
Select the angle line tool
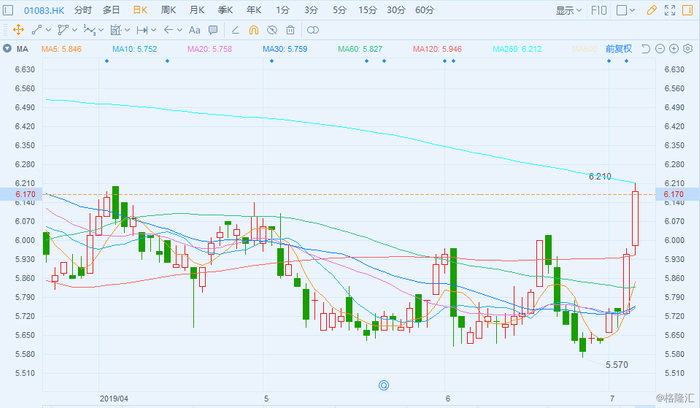pyautogui.click(x=235, y=30)
